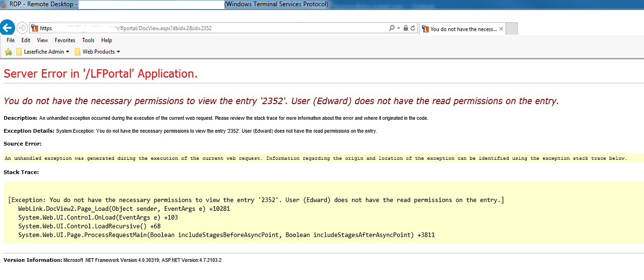Image resolution: width=644 pixels, height=280 pixels.
Task: Click the 'Description:' label
Action: (x=20, y=118)
